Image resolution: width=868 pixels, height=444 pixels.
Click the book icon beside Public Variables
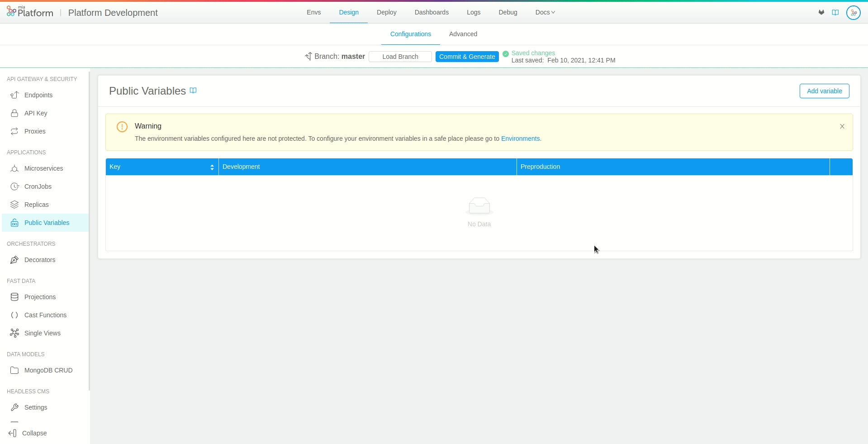click(x=194, y=90)
